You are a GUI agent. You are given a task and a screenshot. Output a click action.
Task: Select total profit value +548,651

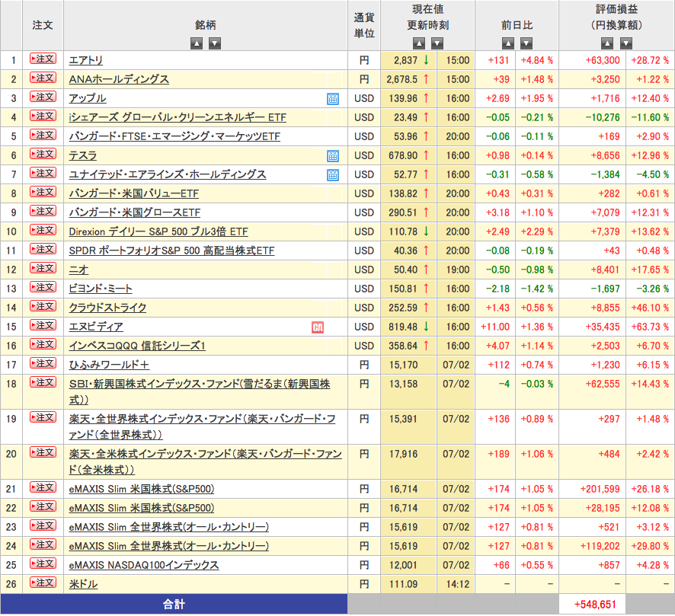pyautogui.click(x=594, y=605)
